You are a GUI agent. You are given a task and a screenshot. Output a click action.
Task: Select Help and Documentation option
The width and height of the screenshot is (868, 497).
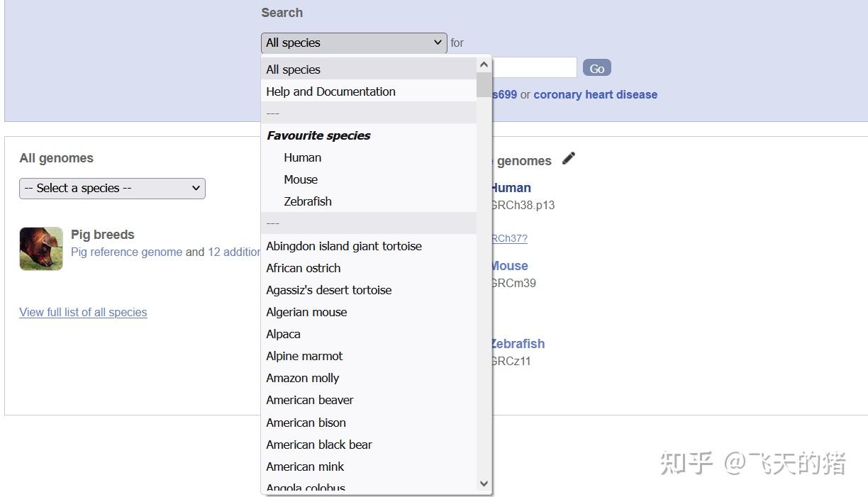click(330, 91)
